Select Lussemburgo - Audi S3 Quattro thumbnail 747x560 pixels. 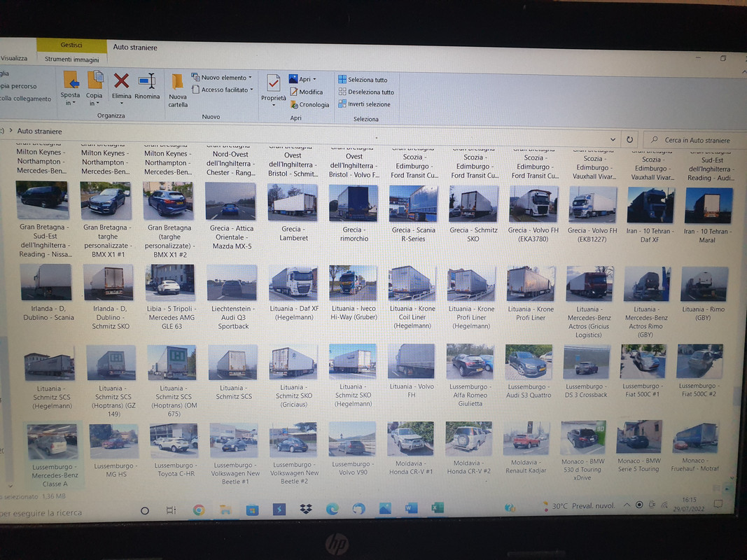coord(529,361)
